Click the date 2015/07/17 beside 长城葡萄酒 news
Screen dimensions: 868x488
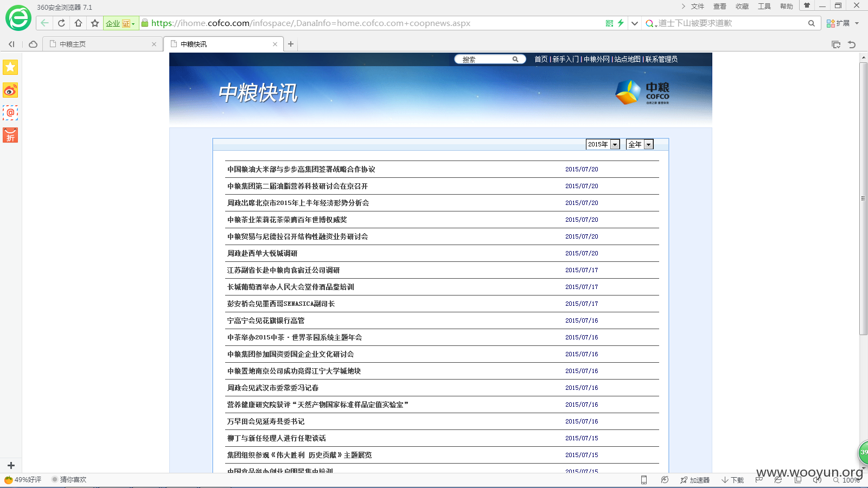pyautogui.click(x=582, y=287)
